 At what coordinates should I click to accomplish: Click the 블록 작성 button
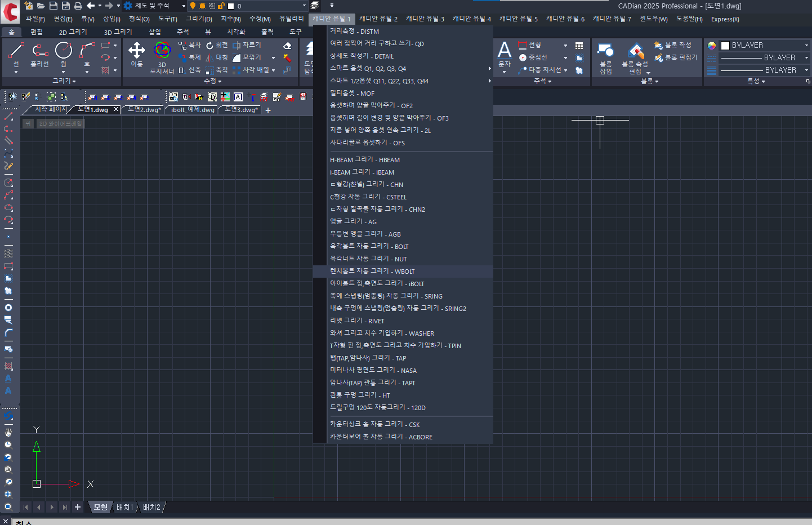click(673, 45)
